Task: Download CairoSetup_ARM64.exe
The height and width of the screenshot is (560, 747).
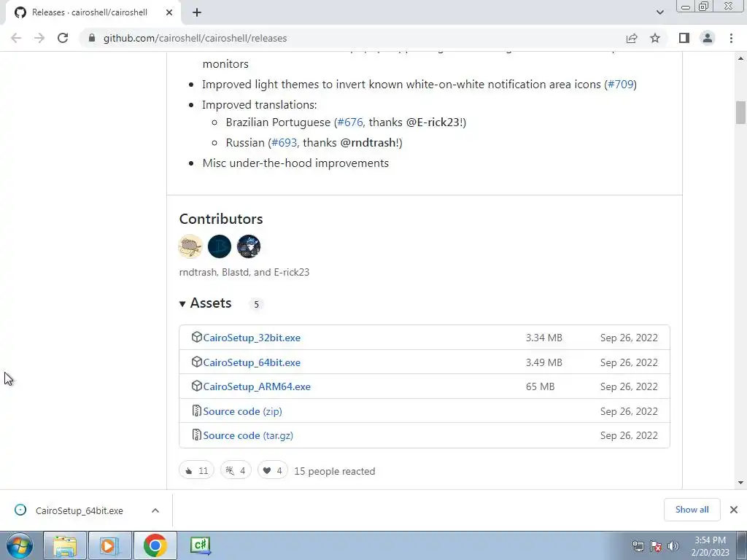Action: [257, 386]
